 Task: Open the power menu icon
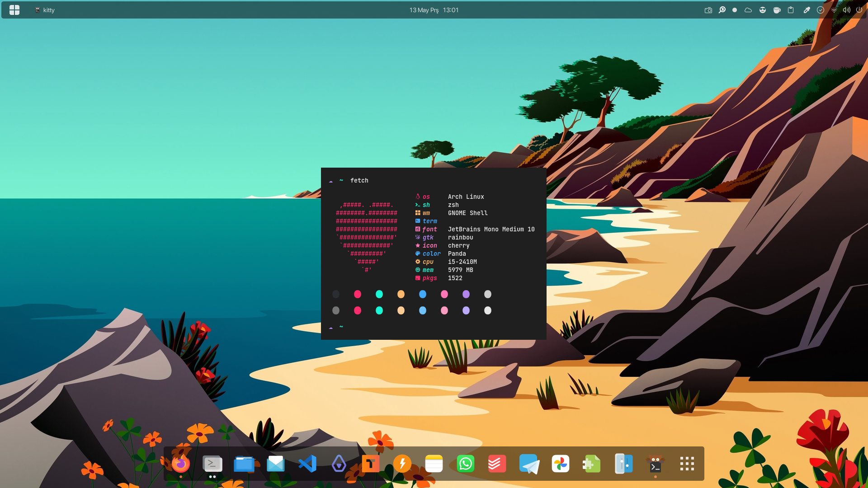[859, 10]
